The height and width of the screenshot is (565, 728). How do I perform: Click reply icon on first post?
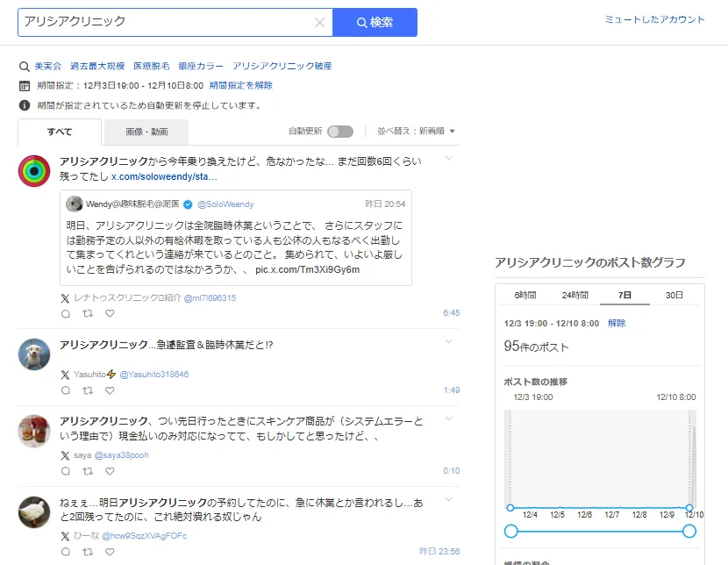[x=66, y=313]
